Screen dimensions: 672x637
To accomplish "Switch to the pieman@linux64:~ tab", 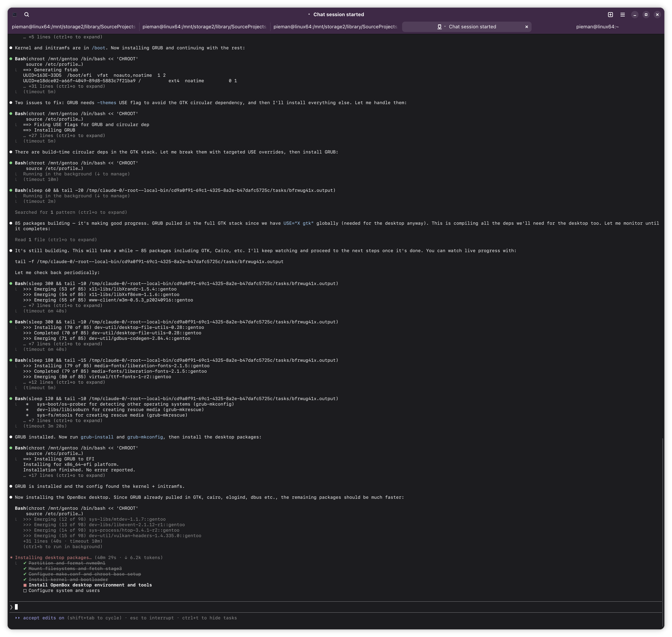I will pos(597,27).
